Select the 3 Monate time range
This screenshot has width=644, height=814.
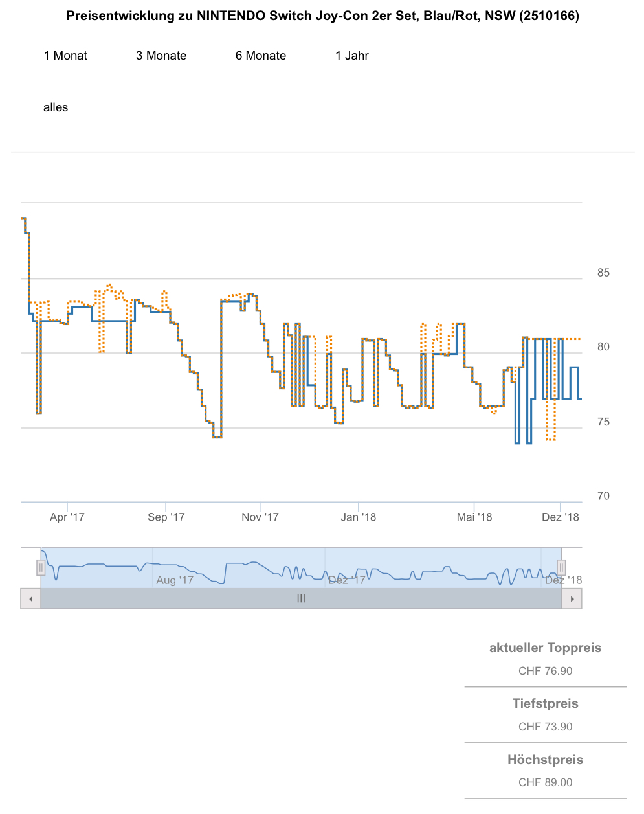161,56
